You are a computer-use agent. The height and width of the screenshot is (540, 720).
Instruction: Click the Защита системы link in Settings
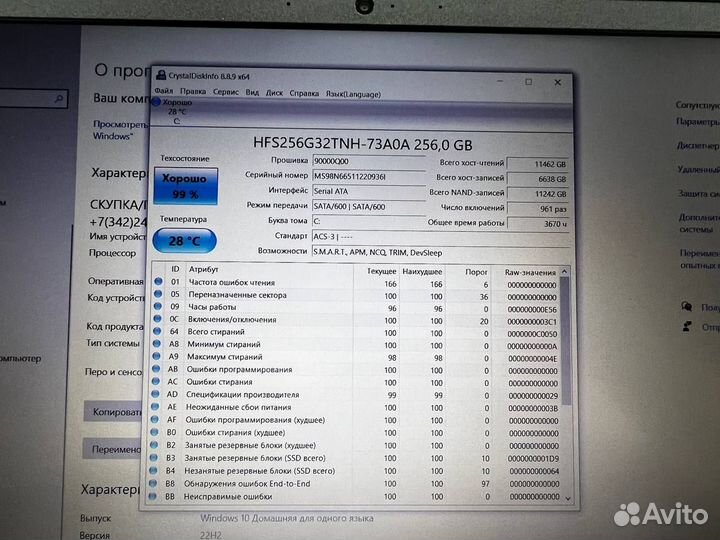[698, 193]
